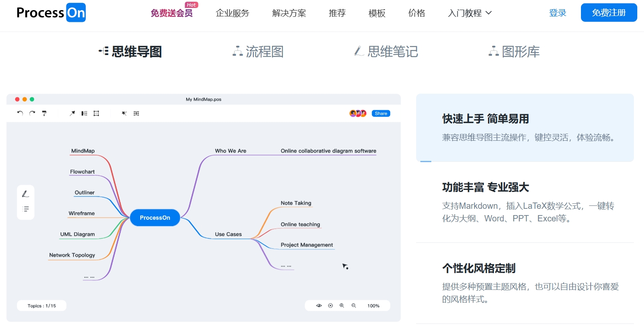Click the central ProcessOn node
Screen dimensions: 644x326
click(155, 218)
